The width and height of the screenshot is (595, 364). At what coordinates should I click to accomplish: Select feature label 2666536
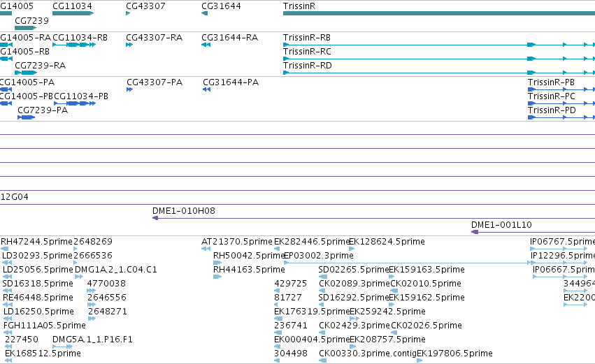pos(93,256)
